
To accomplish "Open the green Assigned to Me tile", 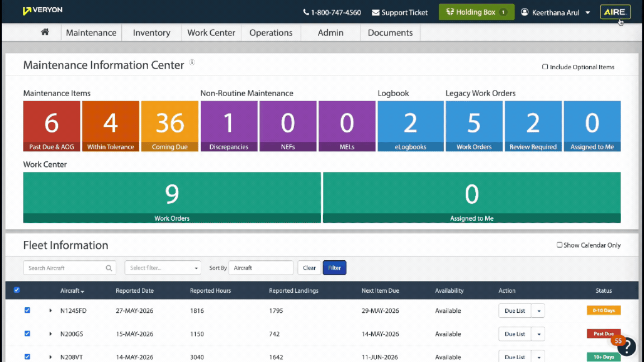I will 472,197.
